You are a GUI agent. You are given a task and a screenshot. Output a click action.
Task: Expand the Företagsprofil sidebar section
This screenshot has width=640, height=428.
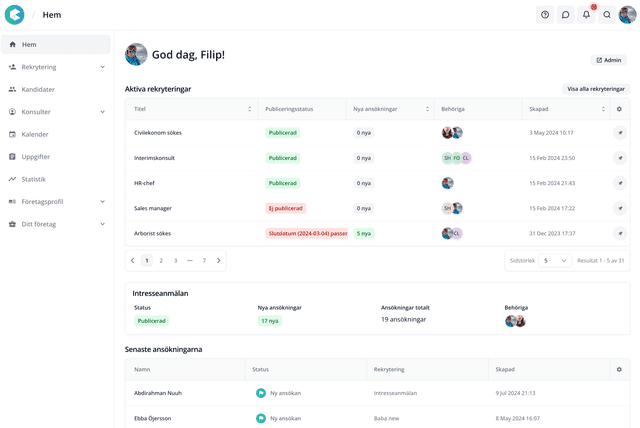pyautogui.click(x=103, y=201)
